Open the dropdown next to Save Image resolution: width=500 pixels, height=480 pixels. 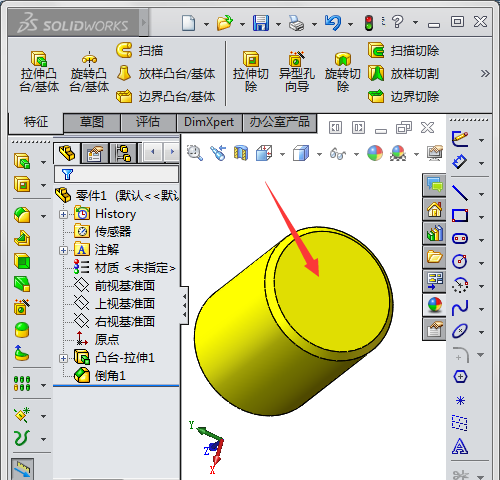[278, 24]
